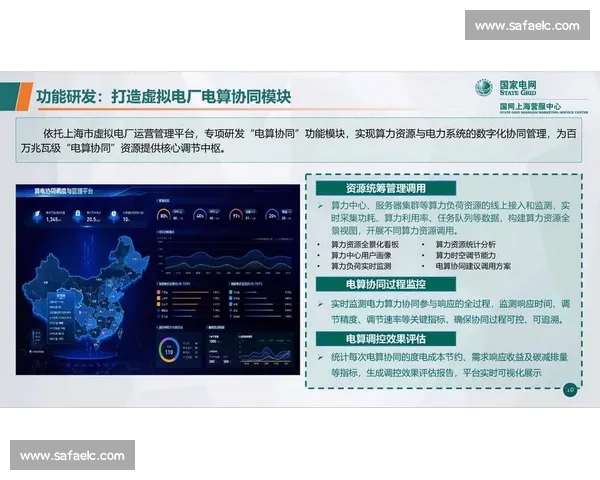Click the slide title '功能研发：打造虚拟电厂电算协同模块'
Screen dimensions: 600x480
pos(163,96)
